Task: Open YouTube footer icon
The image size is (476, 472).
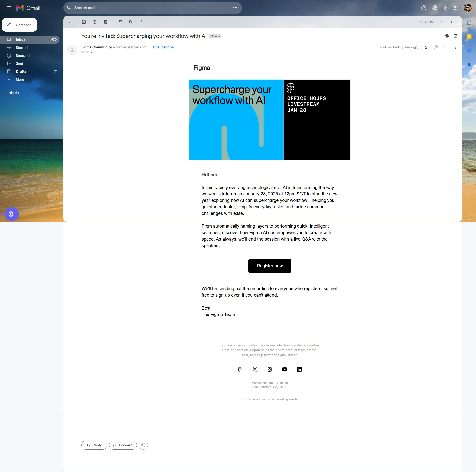Action: click(x=285, y=369)
